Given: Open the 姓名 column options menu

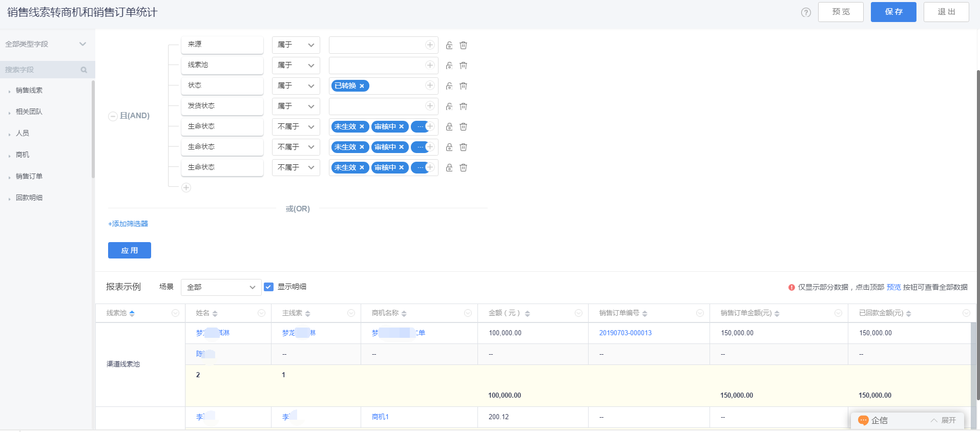Looking at the screenshot, I should [x=261, y=313].
